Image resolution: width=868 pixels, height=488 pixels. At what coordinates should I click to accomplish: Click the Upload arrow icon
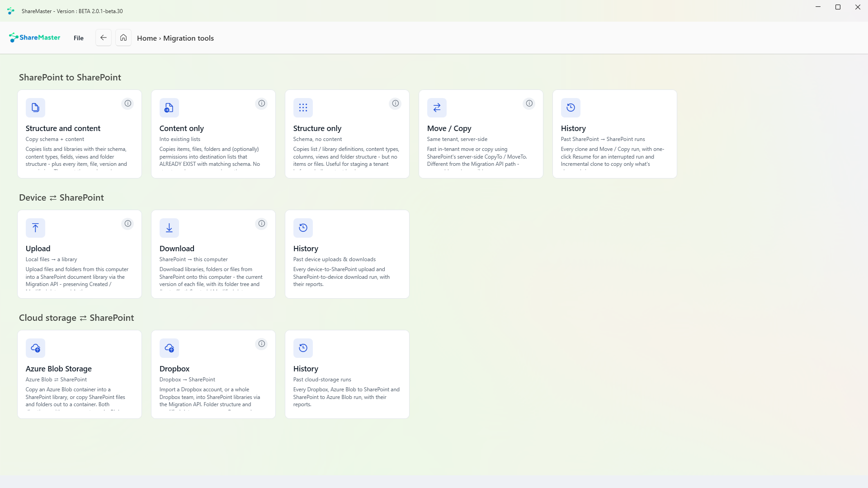[x=35, y=228]
